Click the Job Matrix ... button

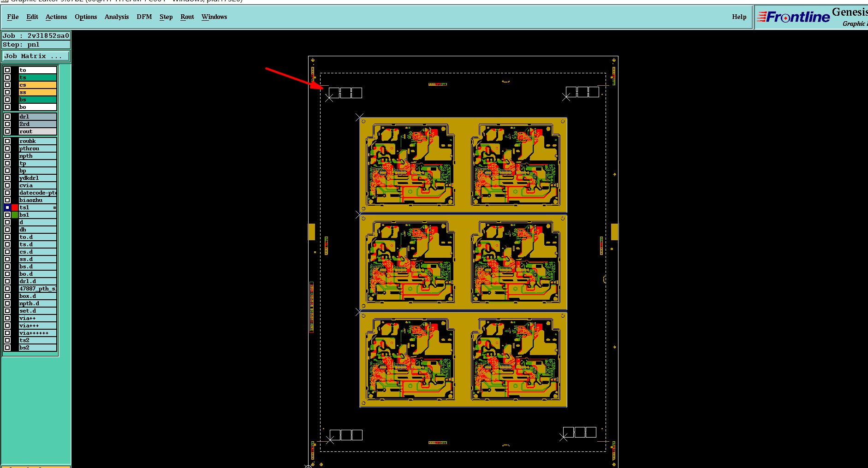tap(36, 56)
